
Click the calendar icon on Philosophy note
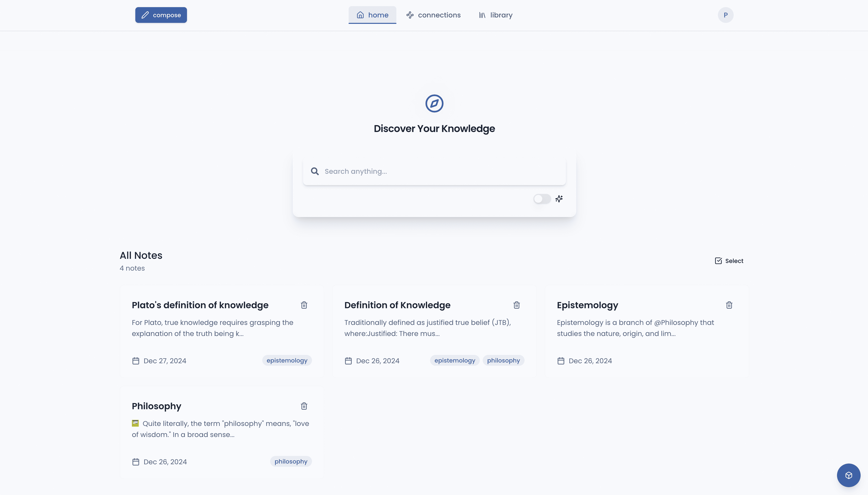(135, 462)
